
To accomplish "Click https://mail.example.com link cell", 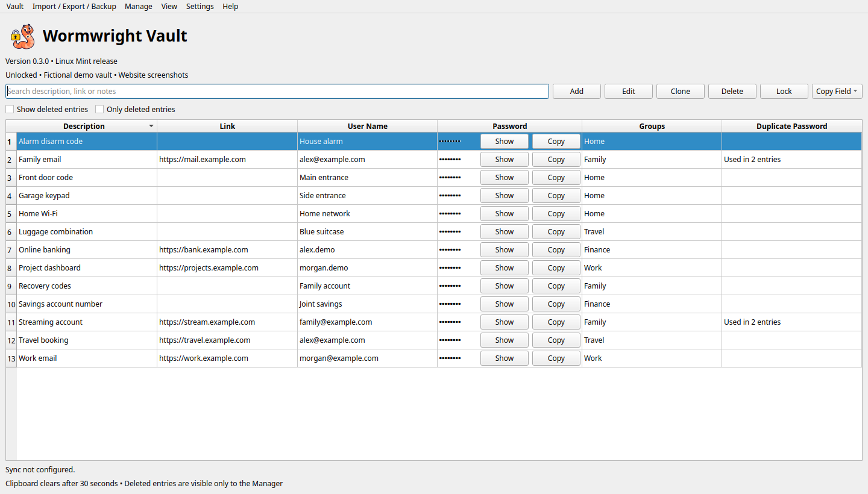I will pos(227,159).
